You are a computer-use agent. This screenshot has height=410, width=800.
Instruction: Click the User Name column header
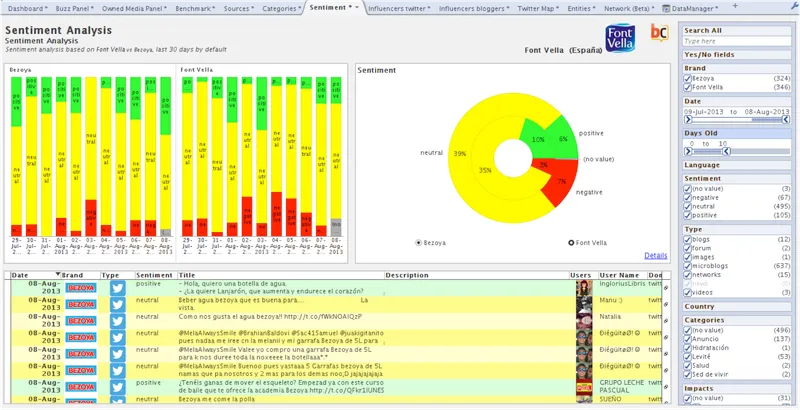click(x=622, y=275)
